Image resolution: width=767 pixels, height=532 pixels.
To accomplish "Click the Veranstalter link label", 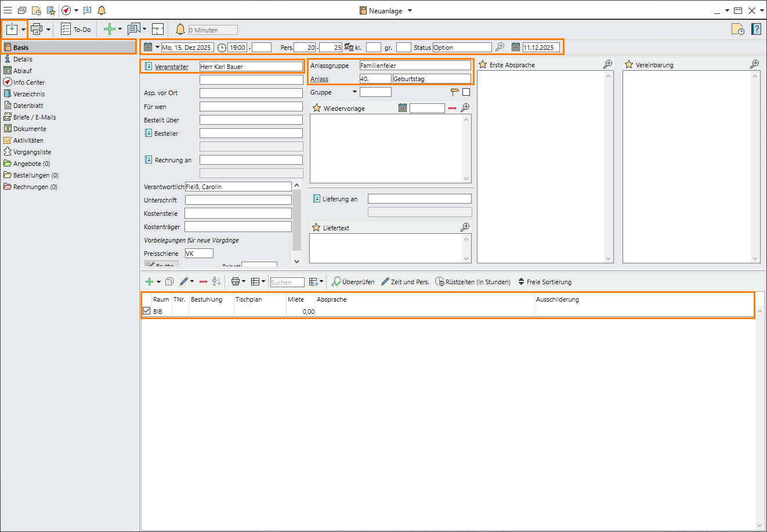I will (171, 67).
